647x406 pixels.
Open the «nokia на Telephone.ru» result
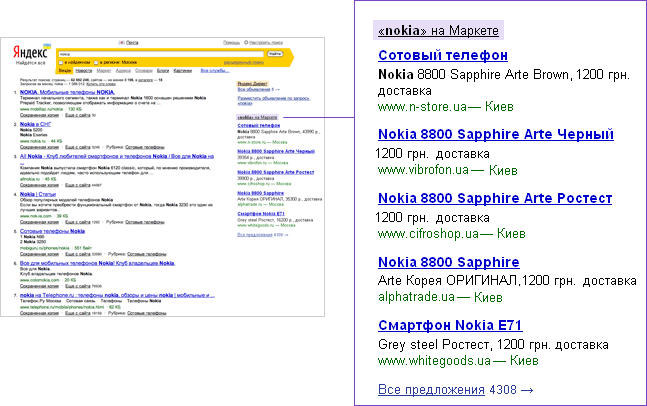117,295
